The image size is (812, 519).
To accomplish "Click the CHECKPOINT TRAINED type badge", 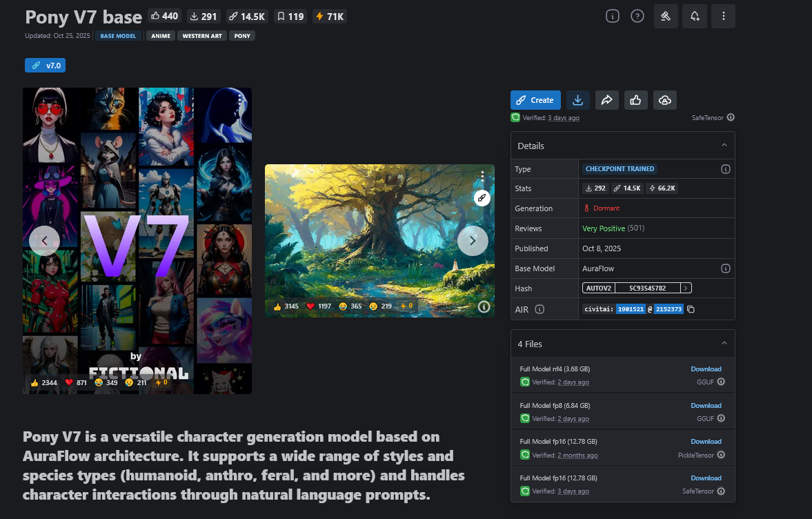I will (620, 169).
